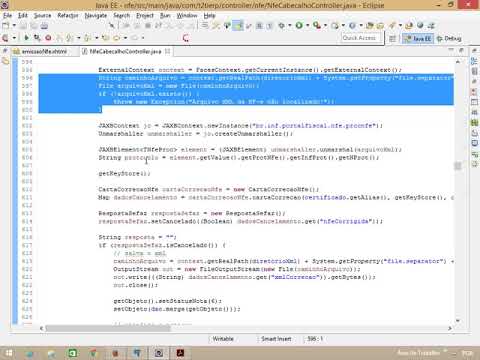Expand the Debug launch dropdown arrow
480x360 pixels.
click(x=290, y=26)
